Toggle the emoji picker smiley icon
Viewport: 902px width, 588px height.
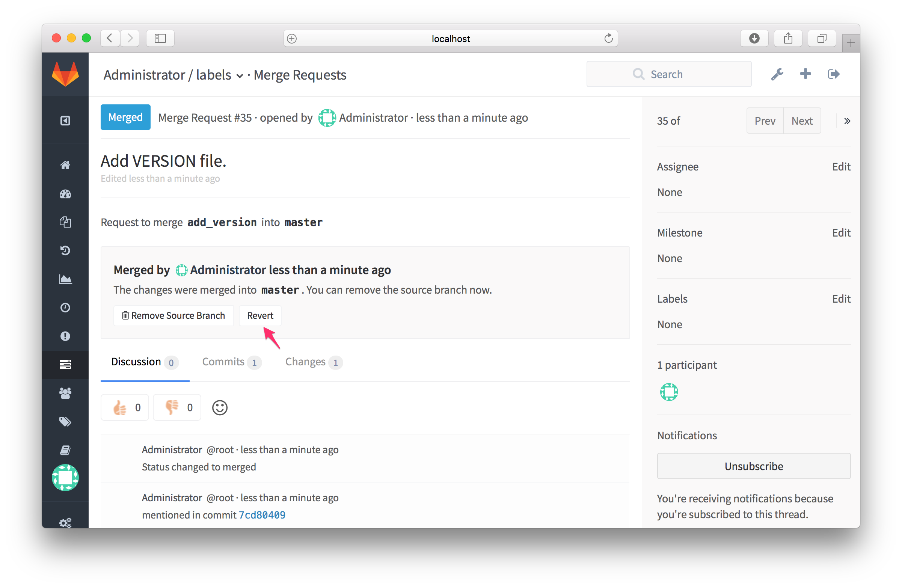(220, 407)
